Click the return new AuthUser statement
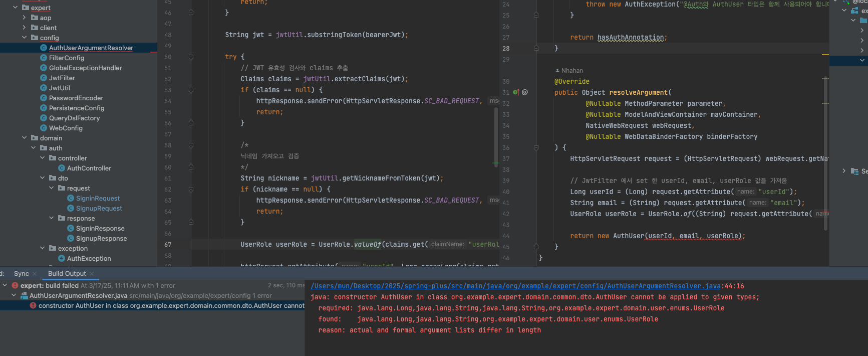This screenshot has height=356, width=868. click(x=658, y=236)
